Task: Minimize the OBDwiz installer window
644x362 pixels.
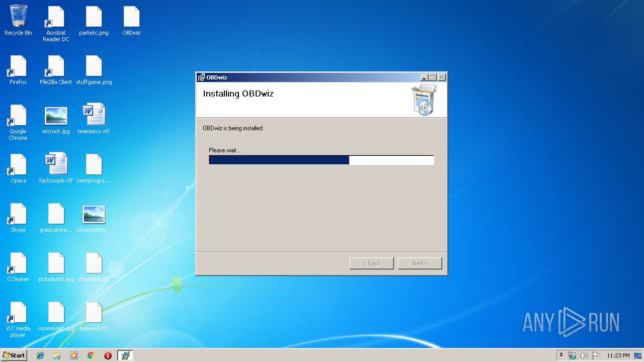Action: (x=424, y=77)
